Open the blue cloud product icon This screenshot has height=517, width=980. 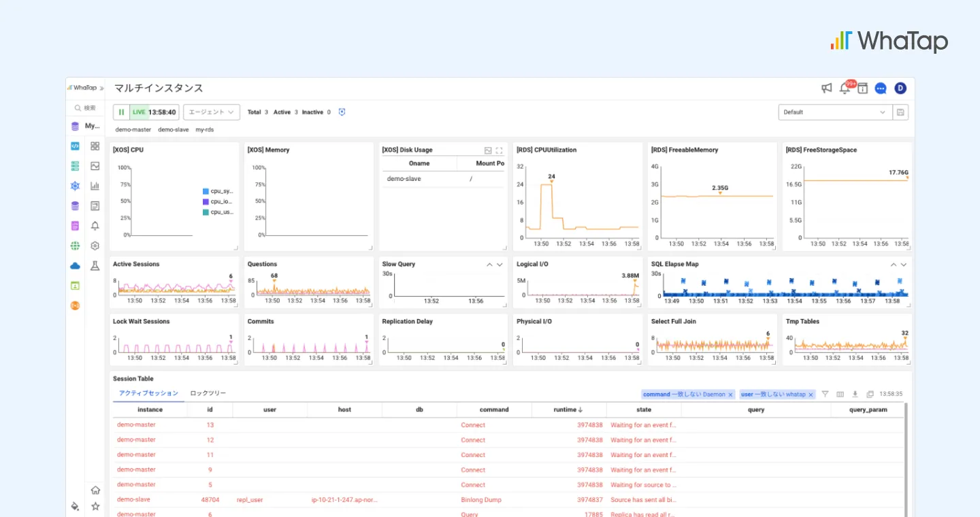(75, 266)
